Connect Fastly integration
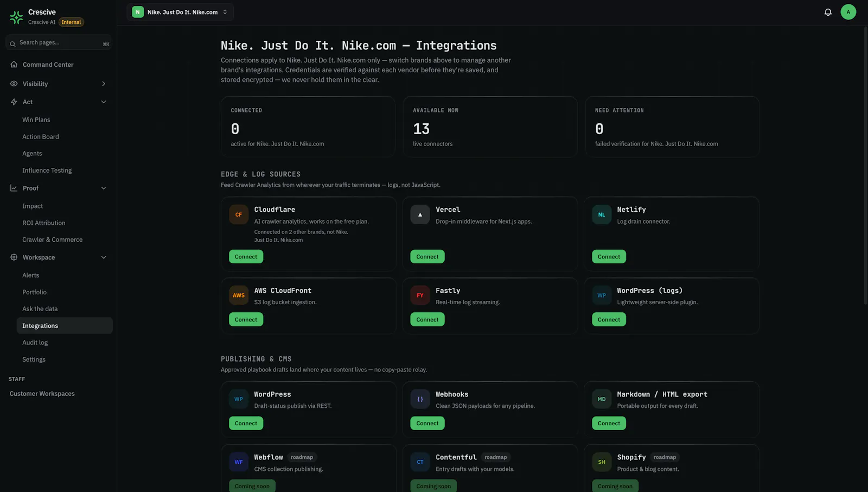 [x=427, y=320]
